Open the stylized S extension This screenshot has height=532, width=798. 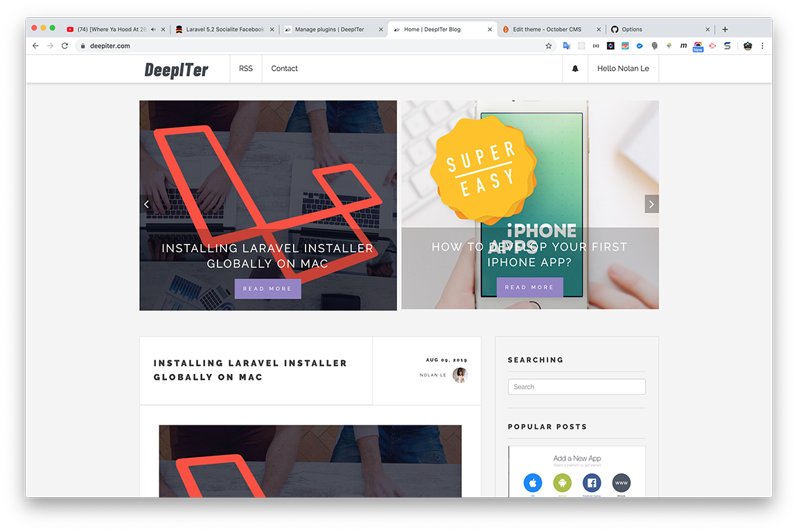pos(727,46)
